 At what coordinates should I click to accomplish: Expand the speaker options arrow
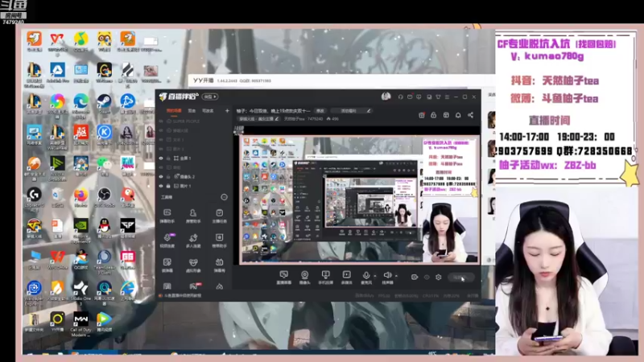coord(396,276)
